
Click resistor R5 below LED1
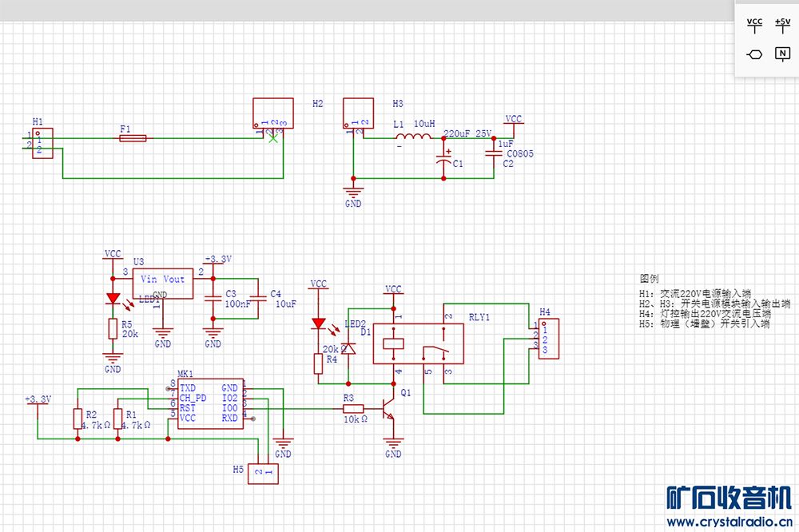(113, 329)
